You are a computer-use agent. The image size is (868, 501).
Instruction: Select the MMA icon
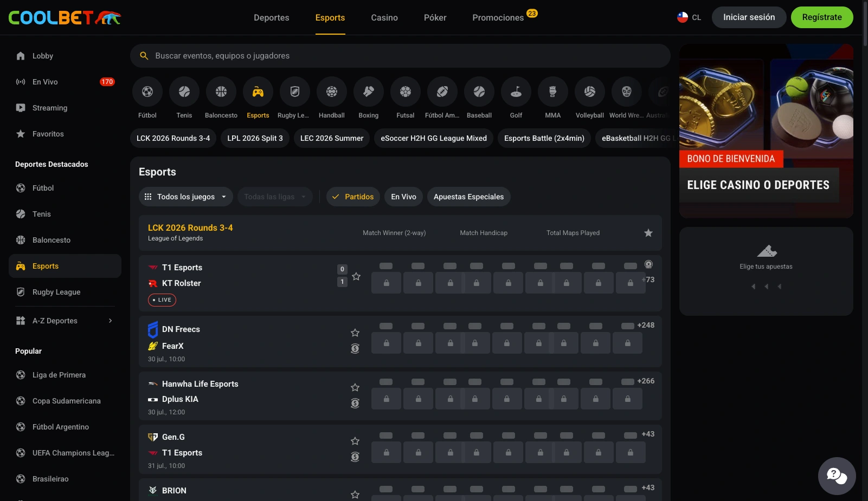coord(553,92)
